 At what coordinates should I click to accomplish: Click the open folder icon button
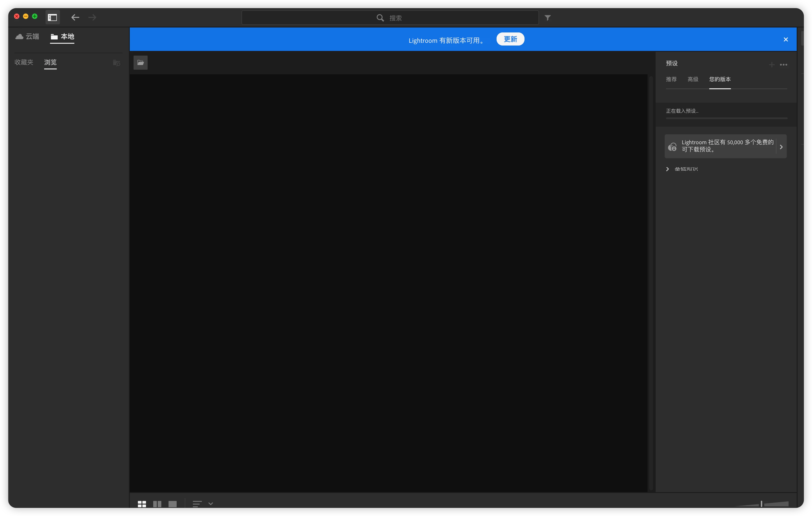(x=141, y=63)
